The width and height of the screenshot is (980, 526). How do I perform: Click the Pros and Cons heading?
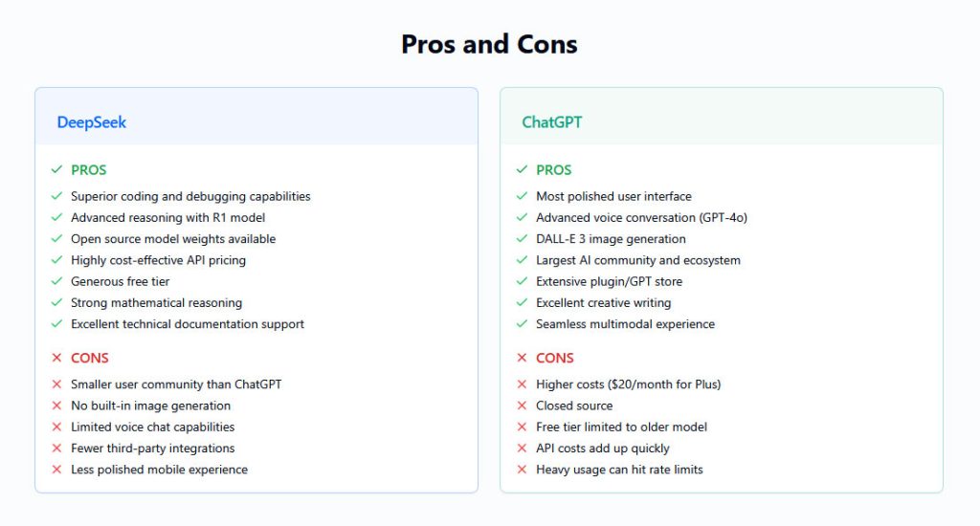(x=489, y=44)
